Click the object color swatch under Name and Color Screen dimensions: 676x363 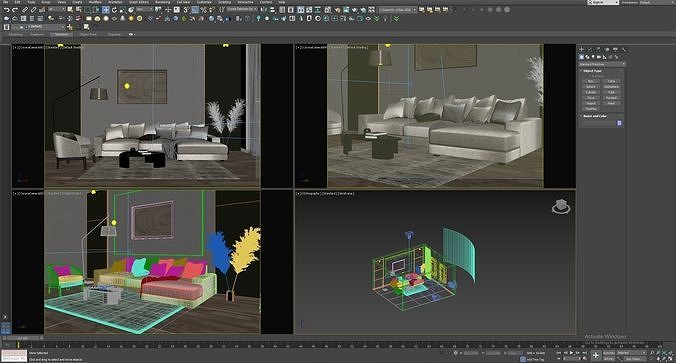tap(620, 123)
